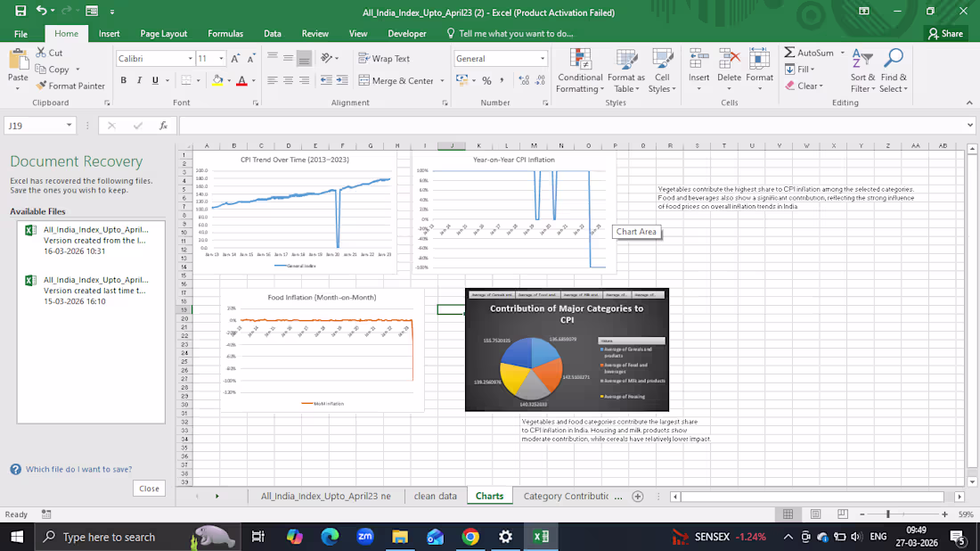Open the General number format dropdown
The width and height of the screenshot is (980, 551).
pos(543,57)
